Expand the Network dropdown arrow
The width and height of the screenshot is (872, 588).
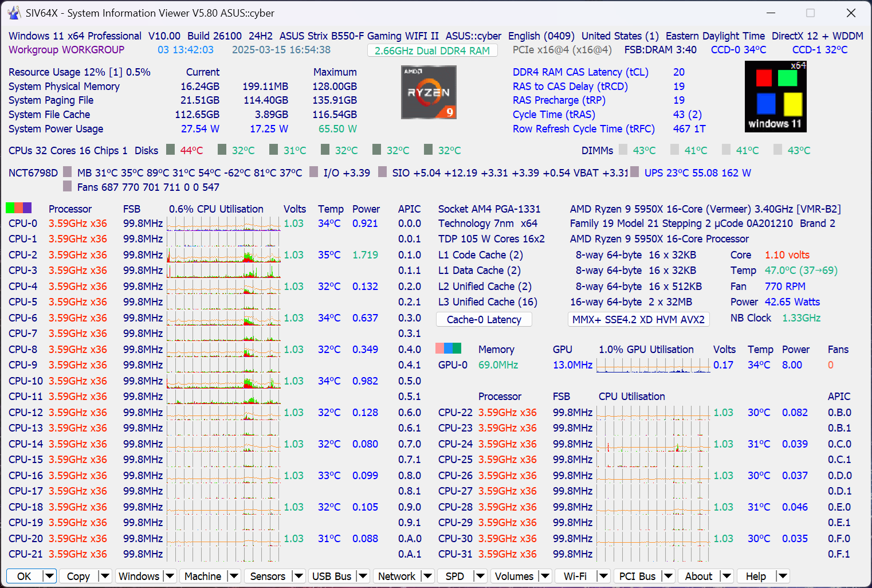(427, 576)
